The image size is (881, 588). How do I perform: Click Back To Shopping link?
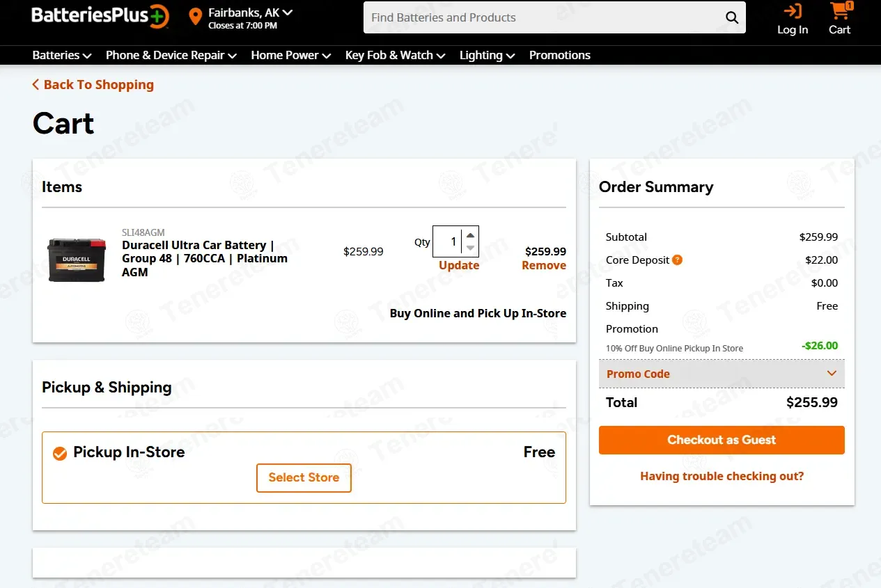pos(93,85)
